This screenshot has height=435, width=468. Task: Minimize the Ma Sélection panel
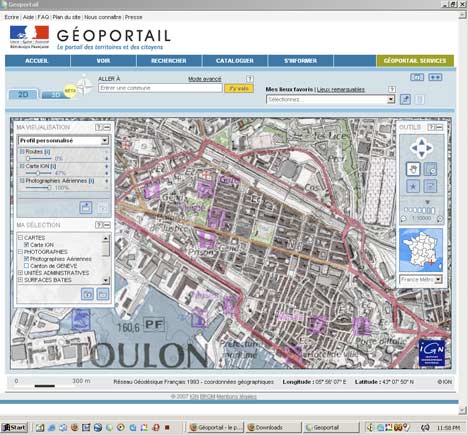107,225
